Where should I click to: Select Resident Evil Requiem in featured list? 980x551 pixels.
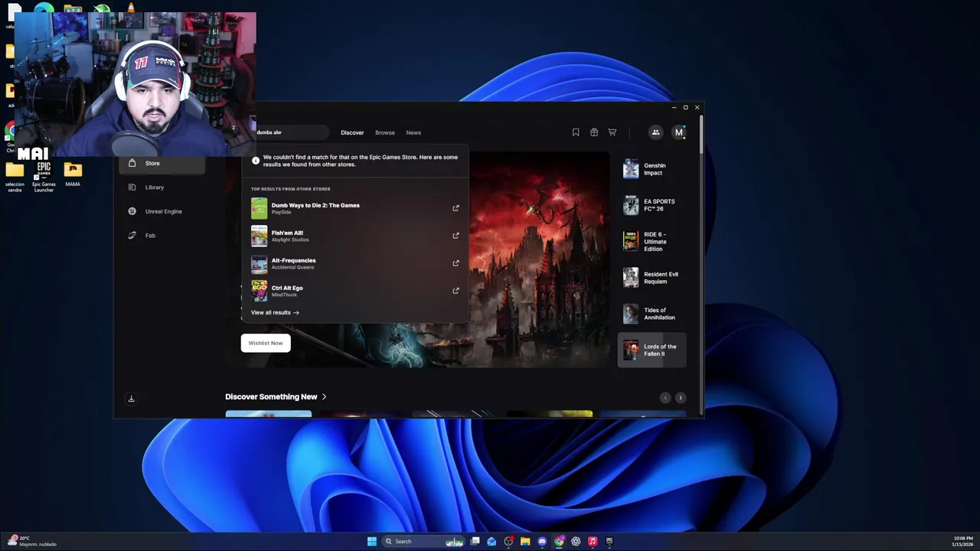click(652, 278)
